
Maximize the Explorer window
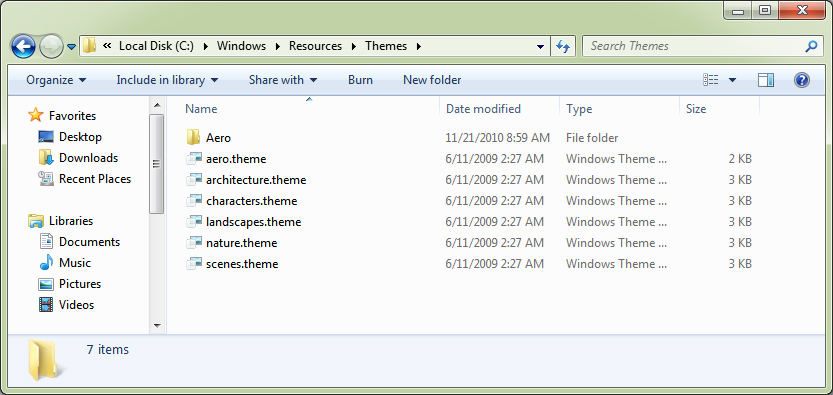point(764,10)
